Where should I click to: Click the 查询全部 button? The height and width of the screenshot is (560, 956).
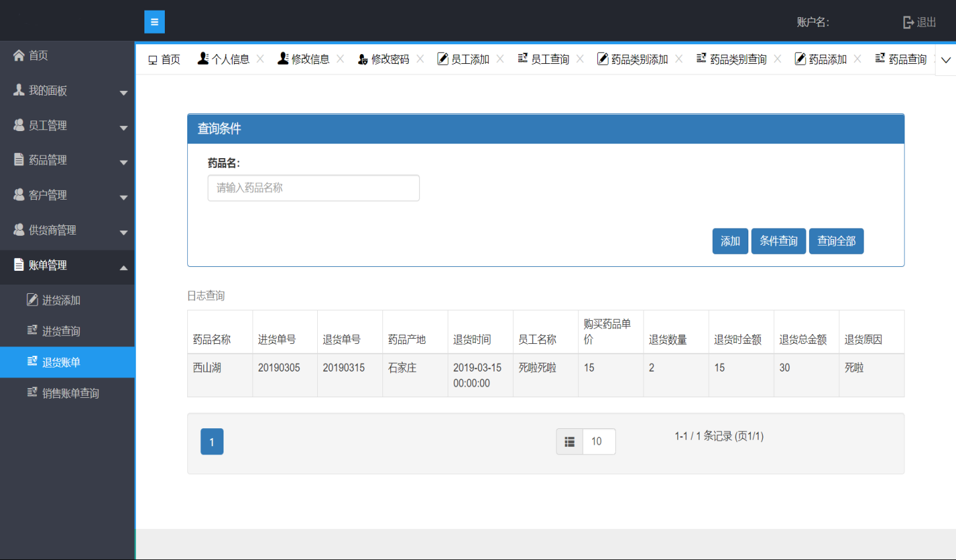836,241
